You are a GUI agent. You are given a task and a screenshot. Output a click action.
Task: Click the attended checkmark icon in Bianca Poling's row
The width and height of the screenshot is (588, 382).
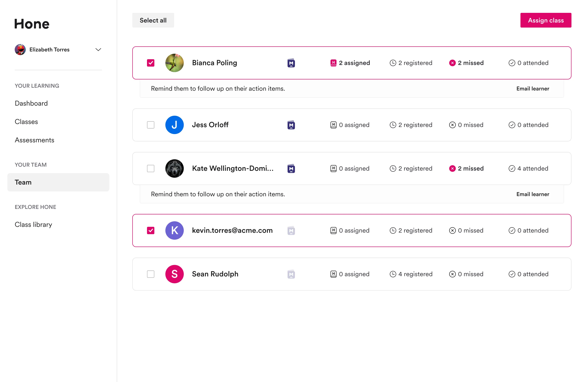(x=512, y=63)
